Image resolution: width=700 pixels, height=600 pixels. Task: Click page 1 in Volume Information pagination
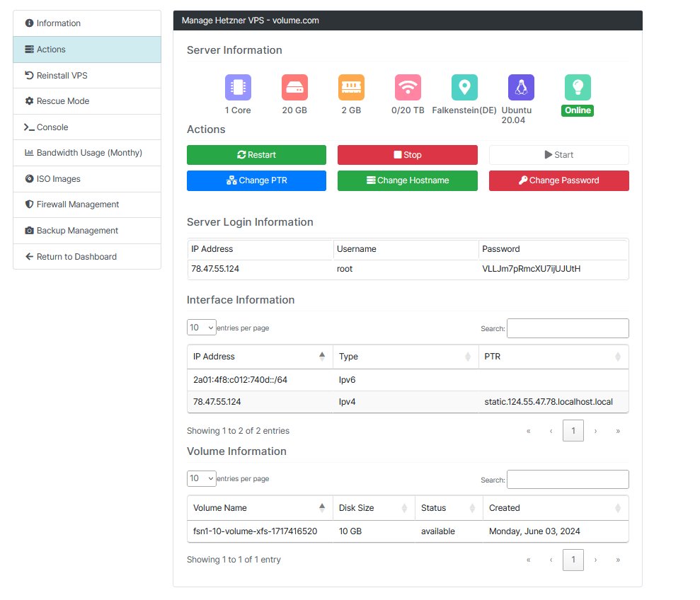point(573,560)
